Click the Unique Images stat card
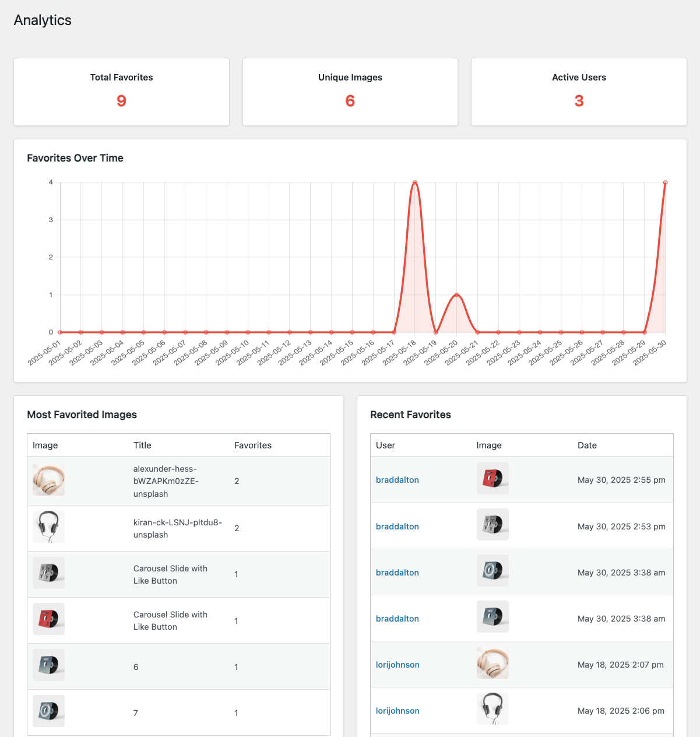Screen dimensions: 700x737 350,92
